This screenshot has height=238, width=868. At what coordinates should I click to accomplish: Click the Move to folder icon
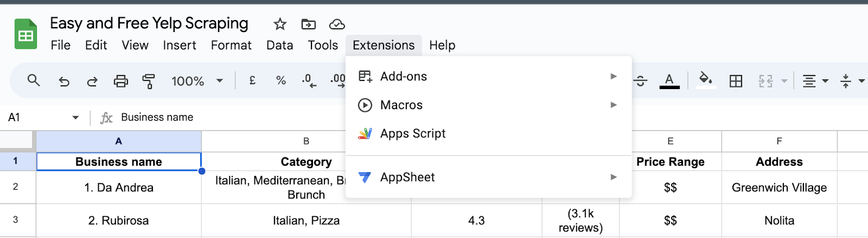(x=308, y=24)
